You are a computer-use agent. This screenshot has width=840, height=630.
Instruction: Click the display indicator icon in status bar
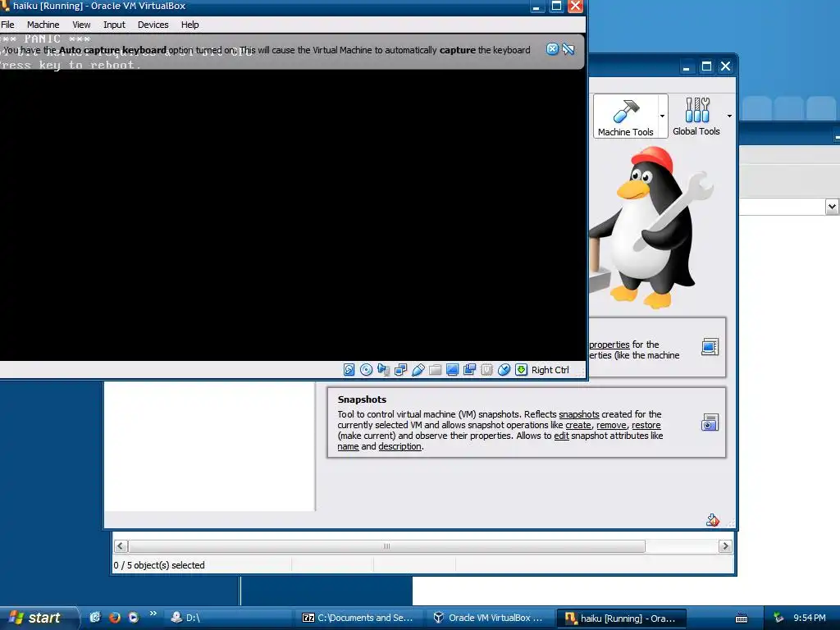452,370
